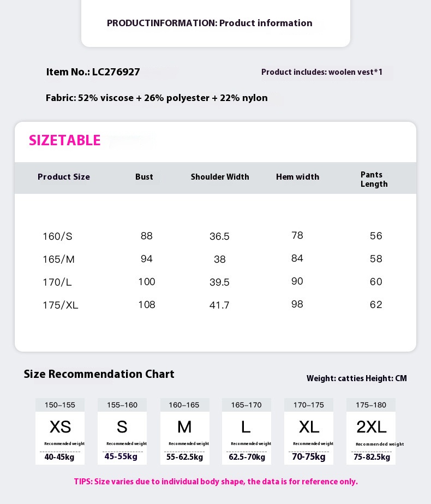Click the Pants Length column header
The image size is (431, 504).
click(374, 179)
